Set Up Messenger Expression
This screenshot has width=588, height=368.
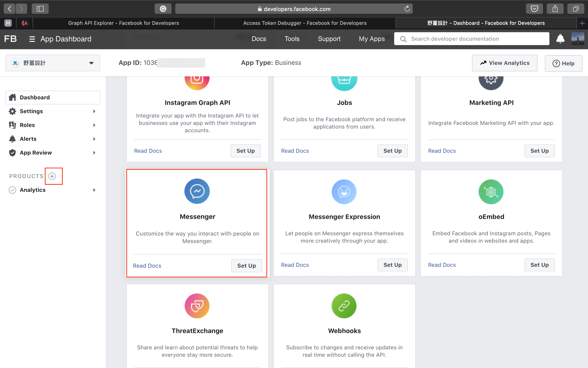(392, 265)
